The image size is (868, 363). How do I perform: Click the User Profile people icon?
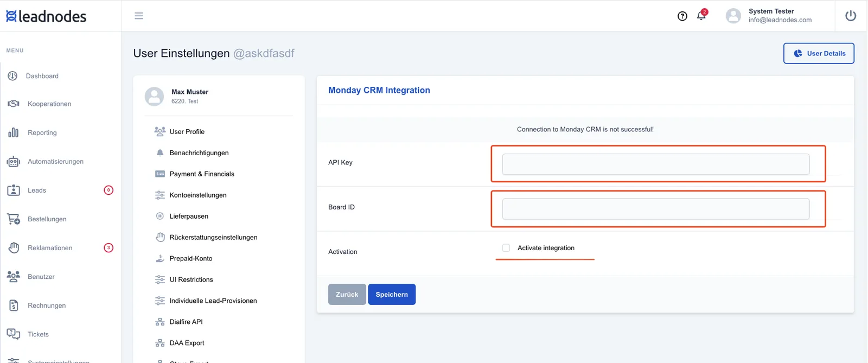(x=160, y=131)
